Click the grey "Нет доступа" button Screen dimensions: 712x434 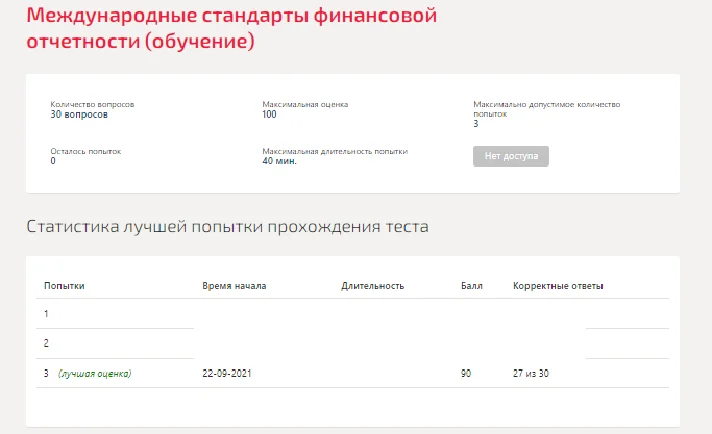(511, 156)
